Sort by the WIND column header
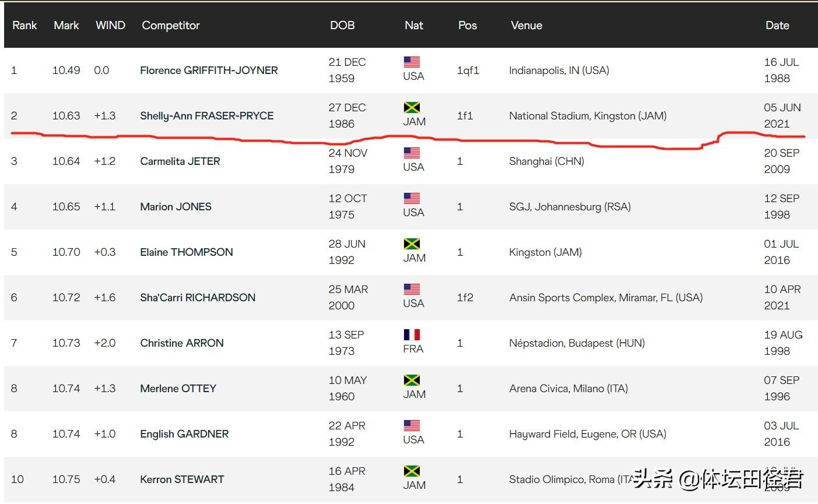818x504 pixels. (x=110, y=26)
